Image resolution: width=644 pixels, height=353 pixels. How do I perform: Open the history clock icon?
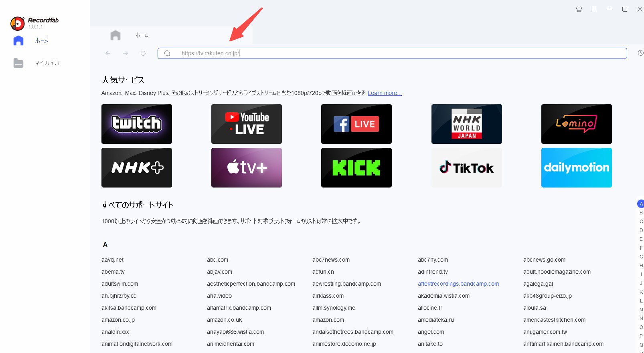pos(640,53)
